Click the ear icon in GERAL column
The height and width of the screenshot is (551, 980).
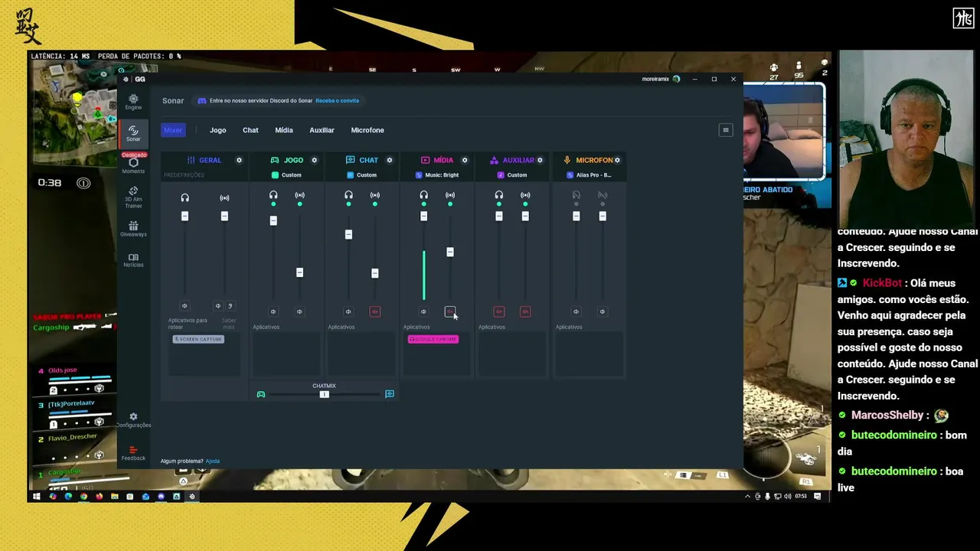click(230, 306)
